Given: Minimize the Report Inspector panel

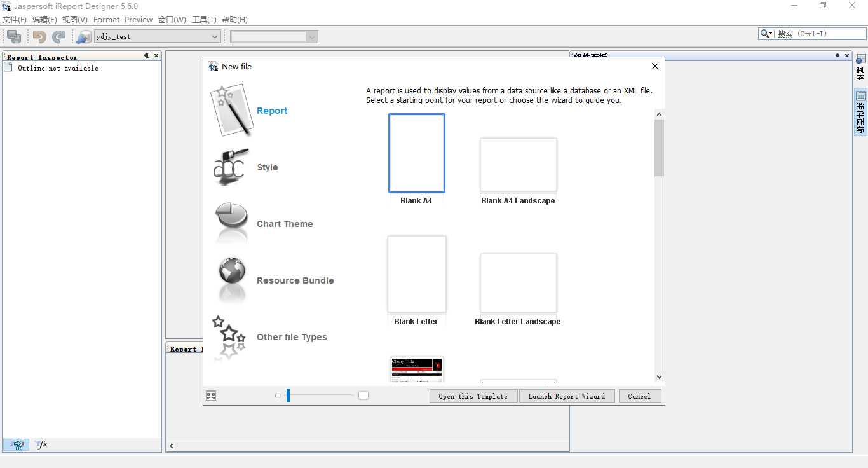Looking at the screenshot, I should click(x=147, y=56).
